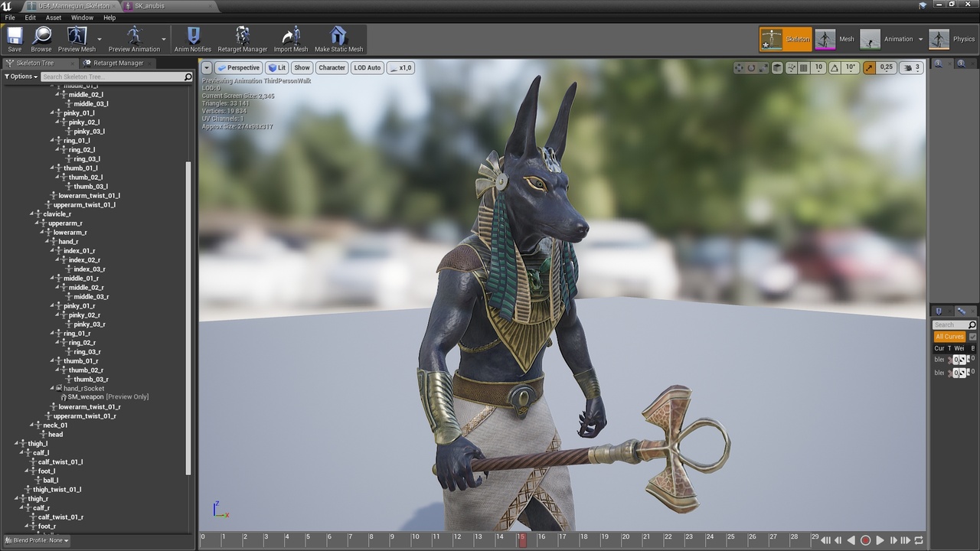
Task: Open Preview Animation toolbar button
Action: pos(134,39)
